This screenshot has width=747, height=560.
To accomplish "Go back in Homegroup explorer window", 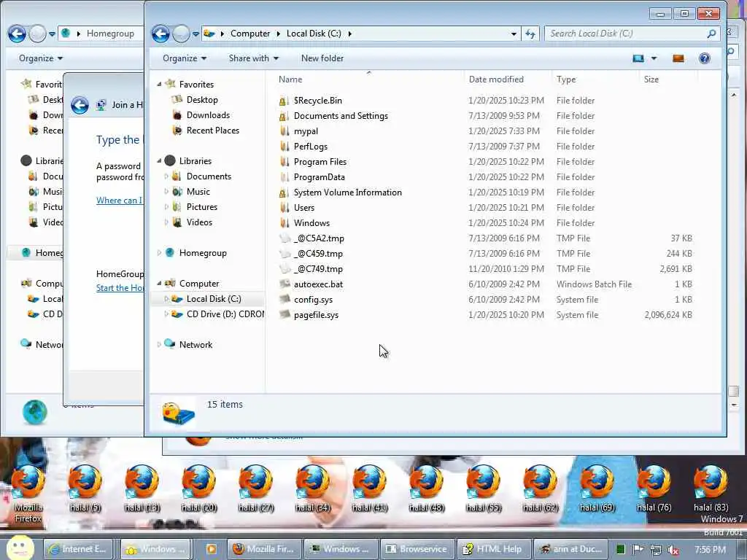I will point(17,34).
